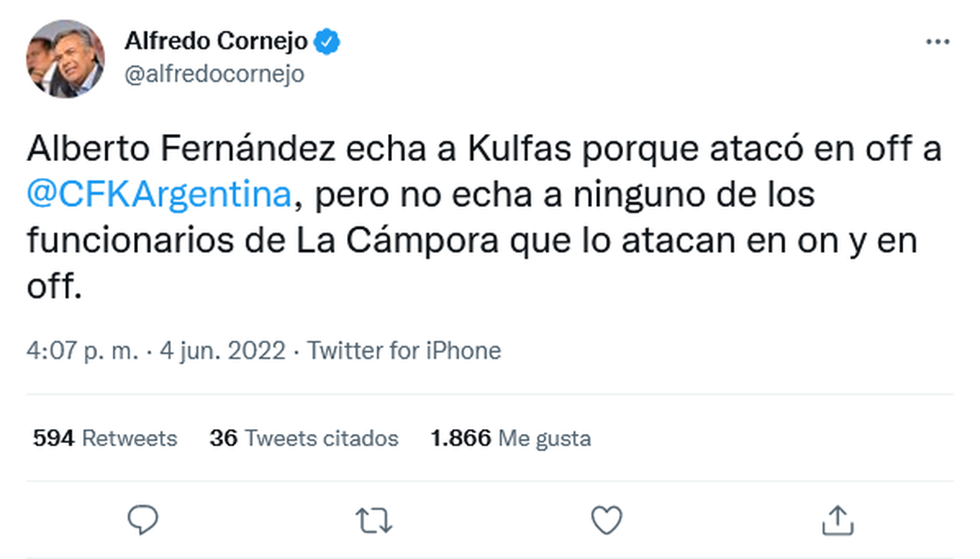The image size is (980, 559).
Task: Open the share tweet icon
Action: [x=837, y=519]
